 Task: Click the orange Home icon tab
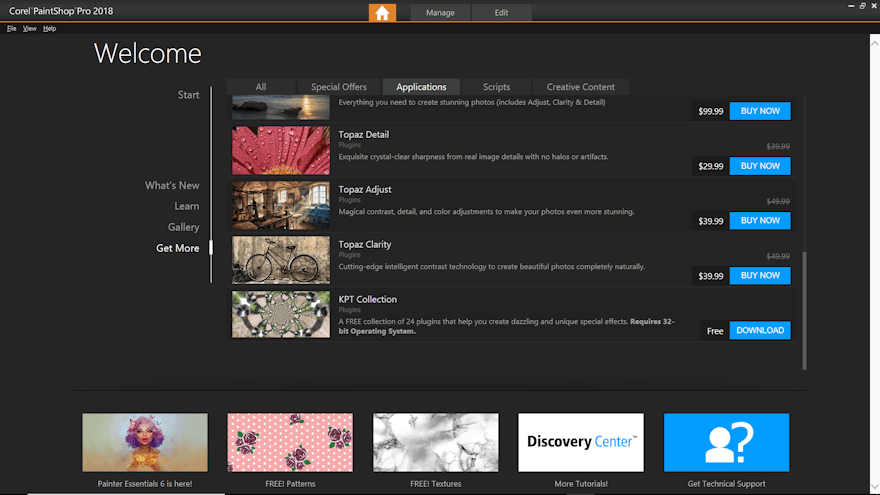pyautogui.click(x=382, y=12)
